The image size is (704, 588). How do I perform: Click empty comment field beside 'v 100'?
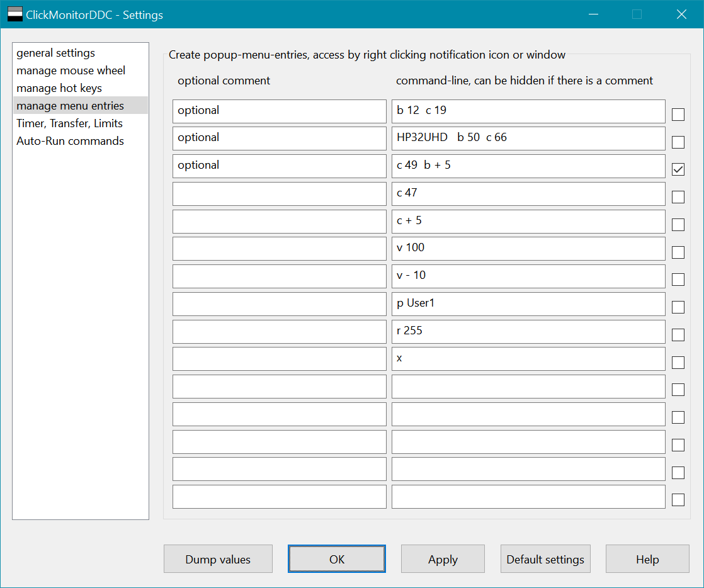pos(279,249)
